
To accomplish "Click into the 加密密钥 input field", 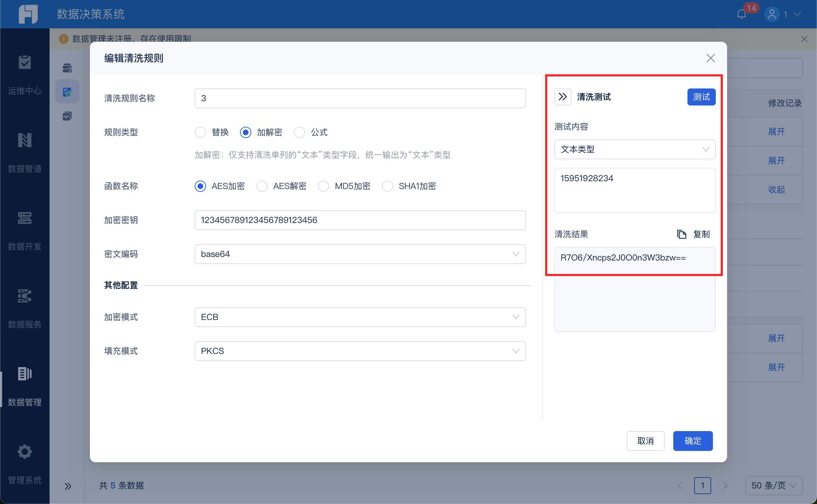I will pyautogui.click(x=360, y=220).
